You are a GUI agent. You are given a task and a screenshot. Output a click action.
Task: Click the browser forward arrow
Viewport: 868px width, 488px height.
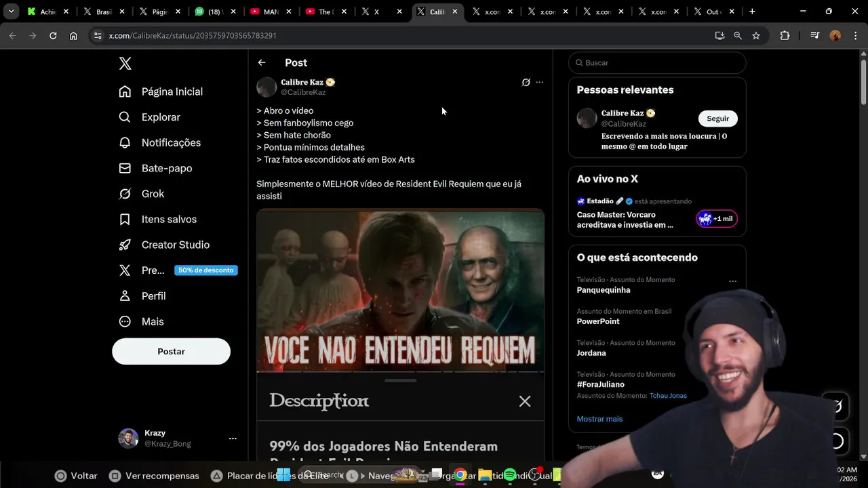tap(33, 35)
